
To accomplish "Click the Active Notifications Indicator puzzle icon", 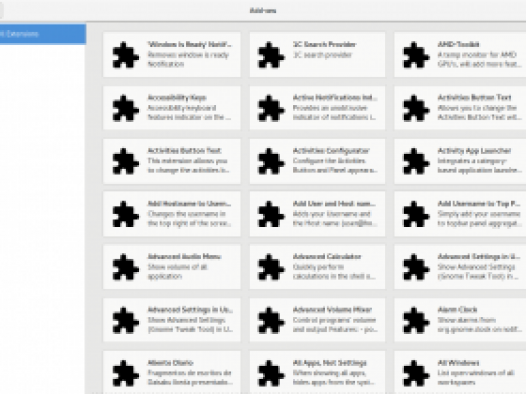I will [270, 108].
